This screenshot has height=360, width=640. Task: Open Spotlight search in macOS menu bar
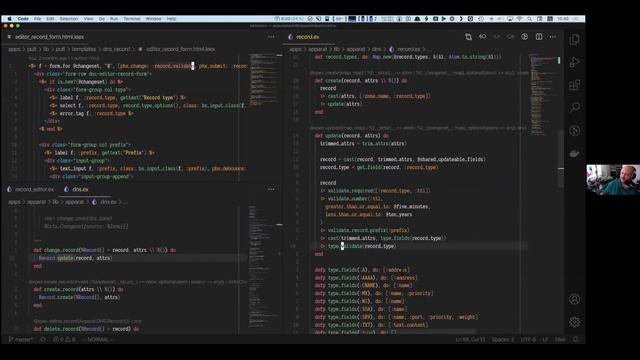(529, 19)
